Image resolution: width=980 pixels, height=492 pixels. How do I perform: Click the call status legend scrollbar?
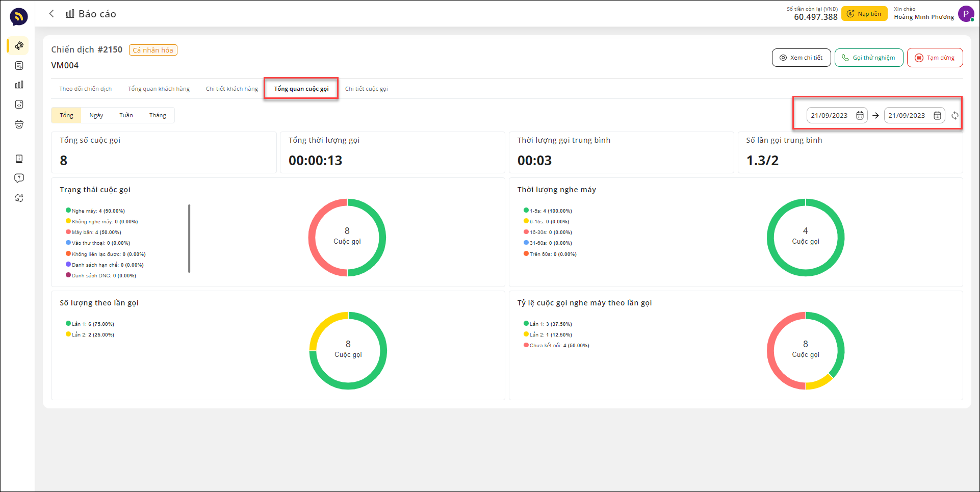(x=189, y=239)
